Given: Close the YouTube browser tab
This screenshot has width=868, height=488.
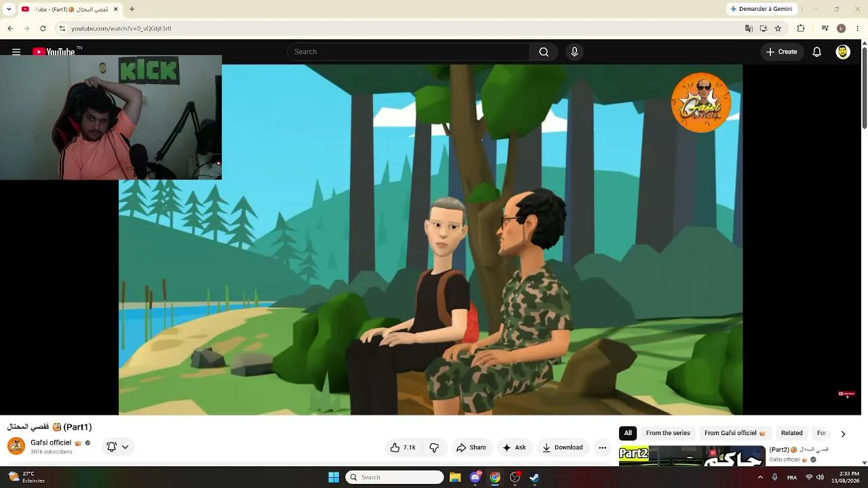Looking at the screenshot, I should [115, 9].
